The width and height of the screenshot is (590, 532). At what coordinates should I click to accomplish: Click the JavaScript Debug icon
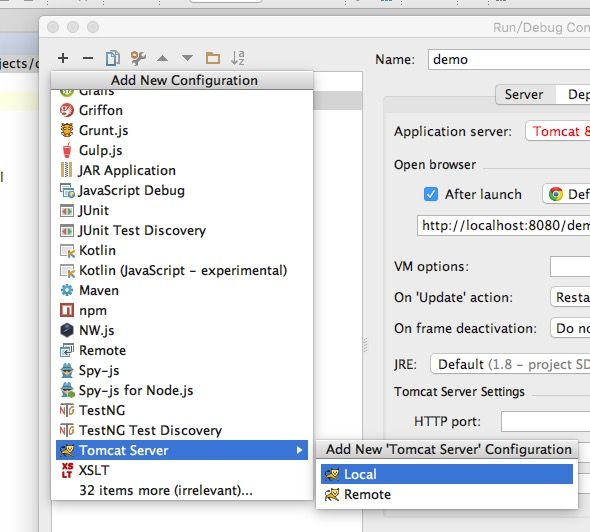click(67, 190)
